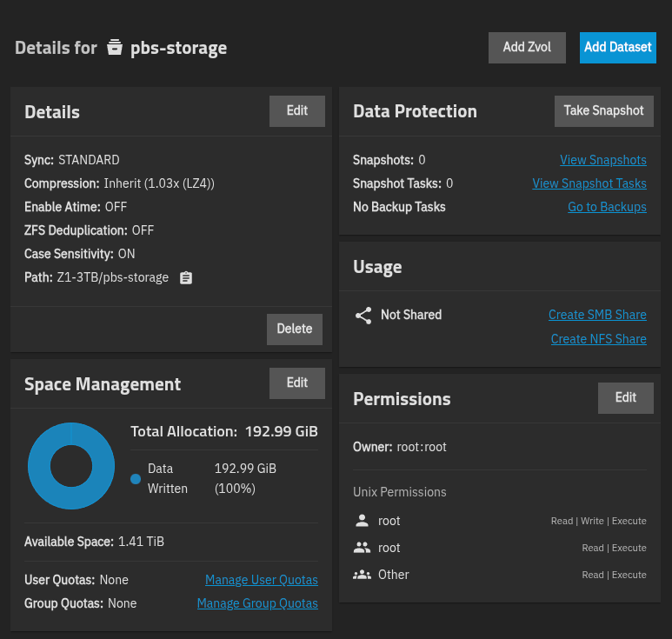Click the root group permissions icon
The image size is (672, 639).
pyautogui.click(x=363, y=548)
